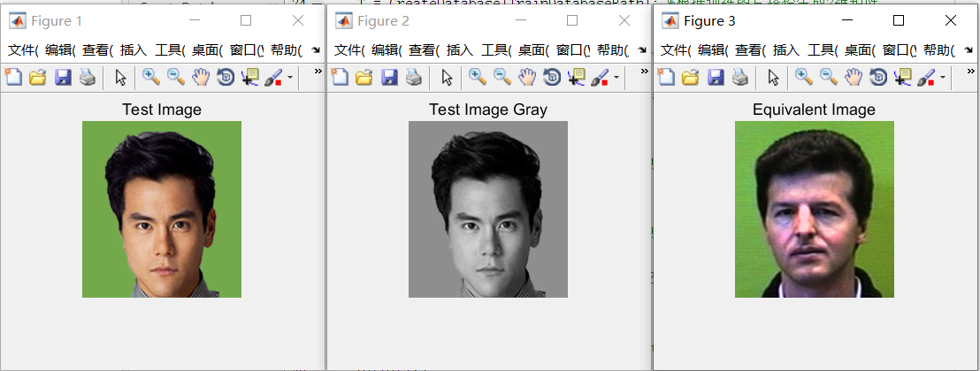Open 文件 menu in Figure 1
Image resolution: width=980 pixels, height=371 pixels.
[x=23, y=50]
